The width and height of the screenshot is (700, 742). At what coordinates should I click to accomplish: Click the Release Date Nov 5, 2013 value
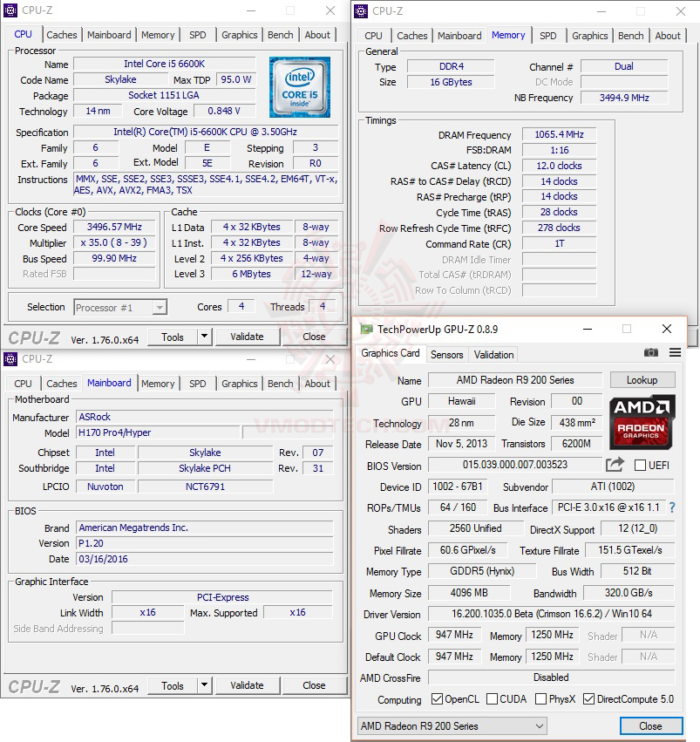(462, 444)
